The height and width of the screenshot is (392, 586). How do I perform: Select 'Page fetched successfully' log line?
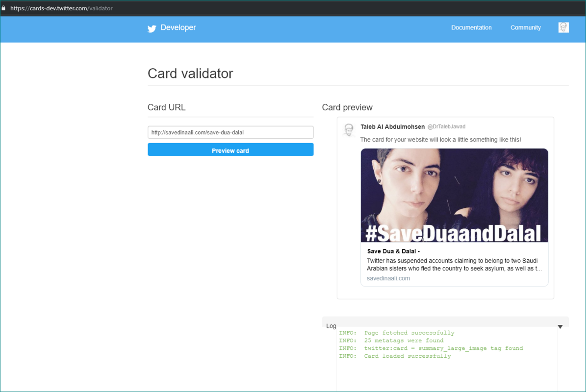point(397,333)
